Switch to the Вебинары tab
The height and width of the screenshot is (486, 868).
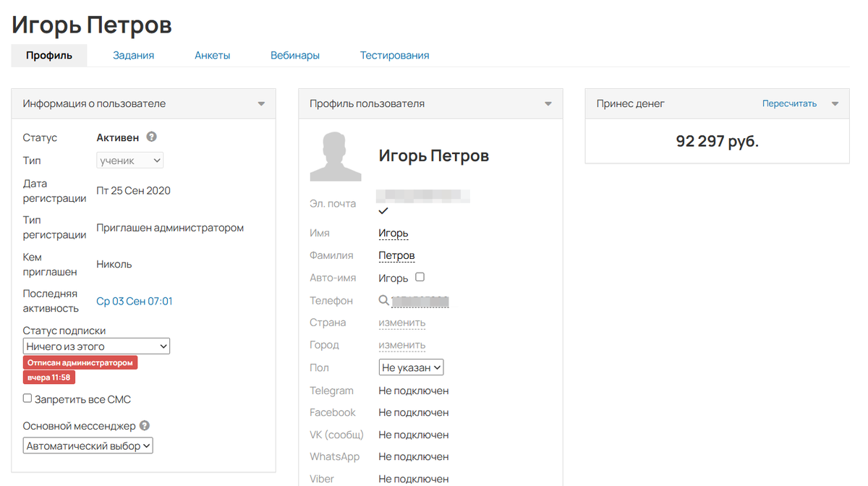(295, 55)
